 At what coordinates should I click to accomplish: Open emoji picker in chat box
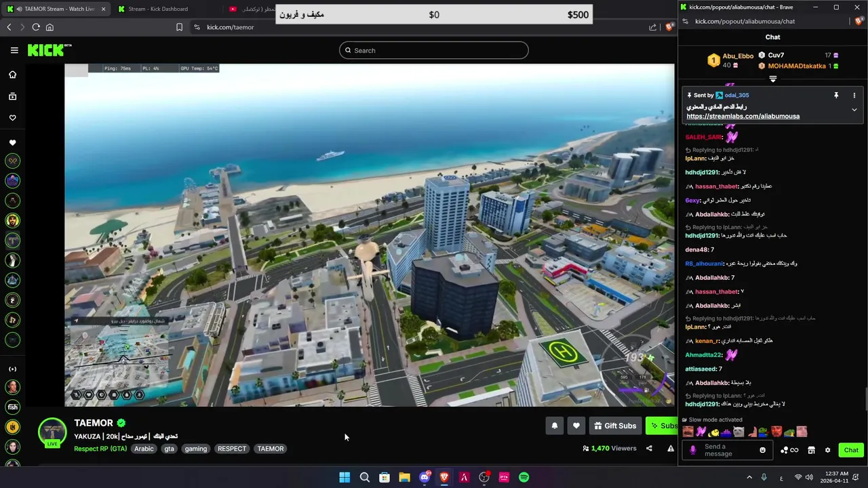coord(762,450)
